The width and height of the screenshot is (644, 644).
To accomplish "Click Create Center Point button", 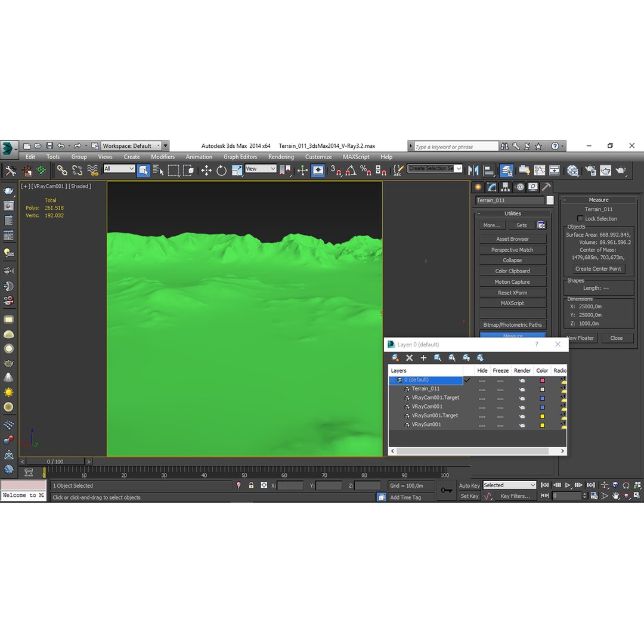I will (598, 268).
